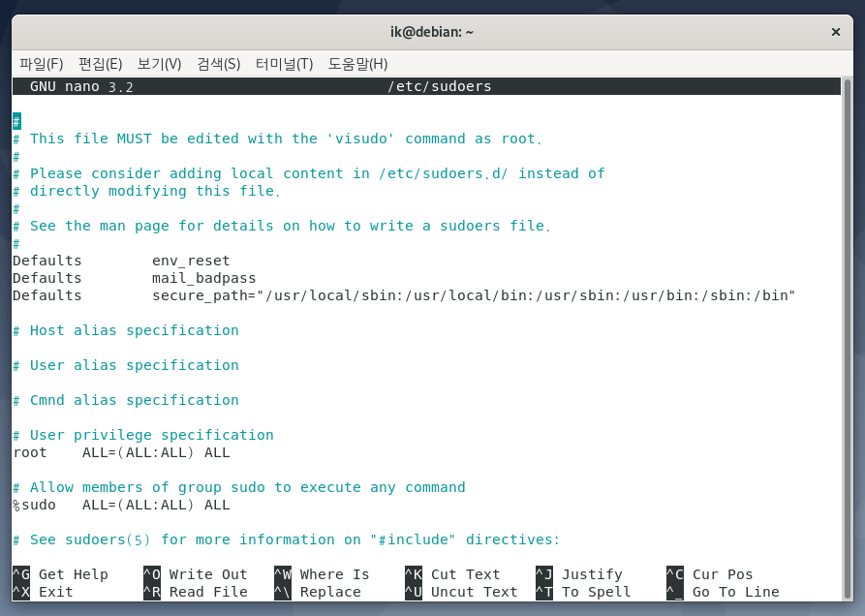Click the ^J Justify shortcut

(x=578, y=574)
